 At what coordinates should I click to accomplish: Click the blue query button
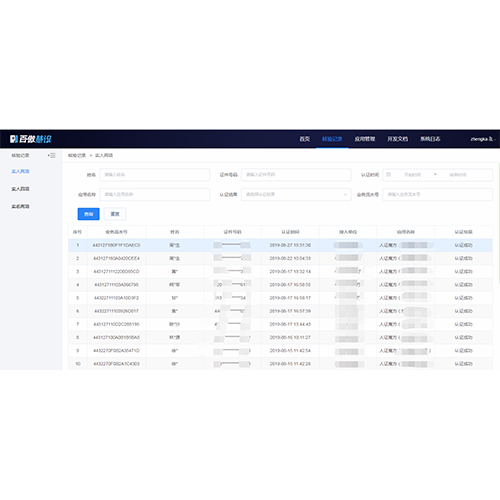click(88, 214)
